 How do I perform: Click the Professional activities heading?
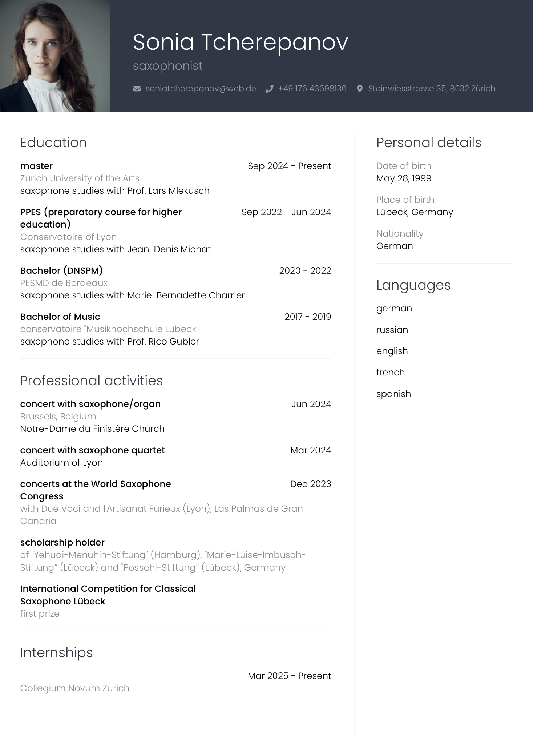coord(92,381)
